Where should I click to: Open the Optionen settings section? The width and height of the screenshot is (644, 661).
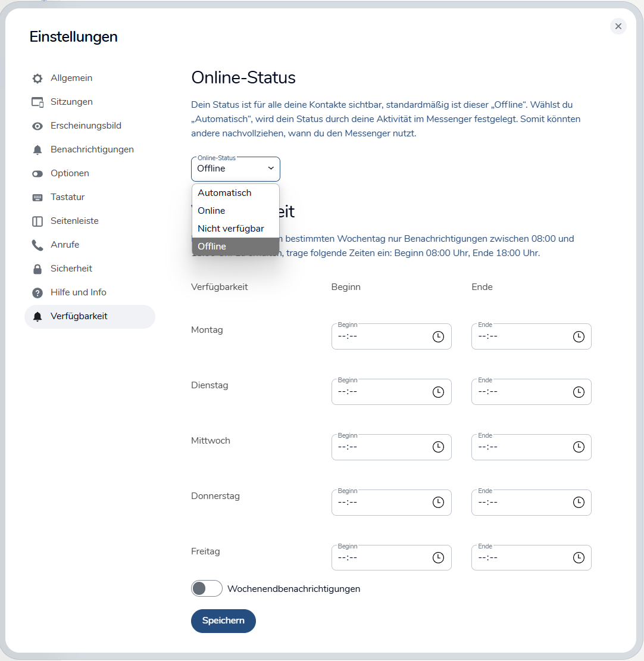click(x=70, y=173)
